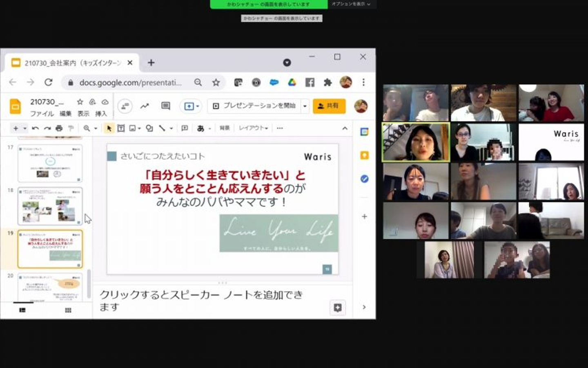
Task: Select slide 17 thumbnail
Action: coord(50,164)
